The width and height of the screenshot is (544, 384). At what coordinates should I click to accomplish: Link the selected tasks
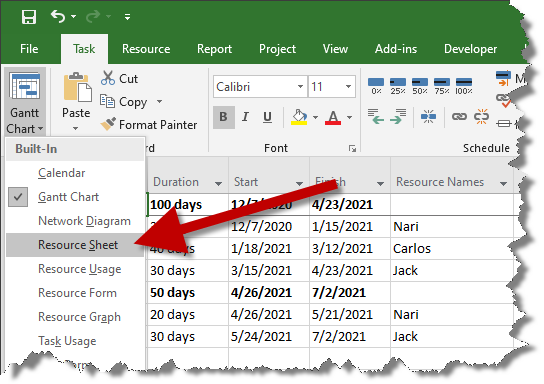coord(459,117)
